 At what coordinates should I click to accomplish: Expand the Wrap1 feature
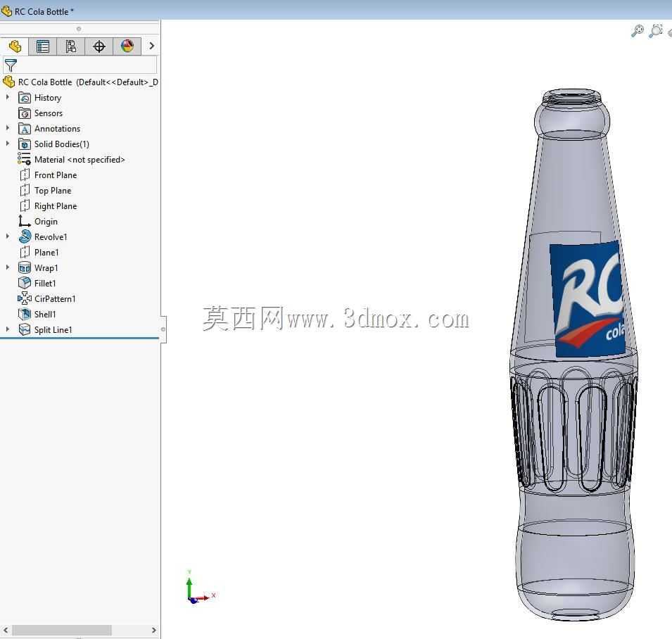point(7,267)
